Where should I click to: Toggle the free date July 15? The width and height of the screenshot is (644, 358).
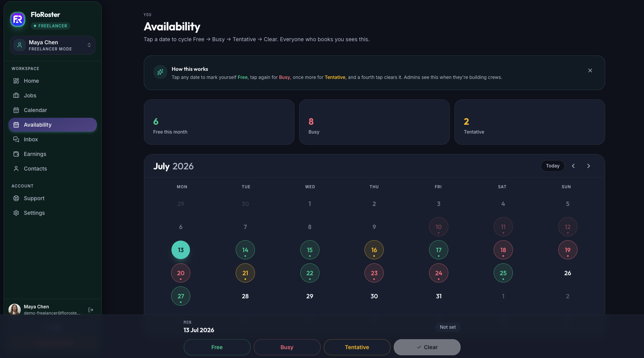tap(310, 250)
